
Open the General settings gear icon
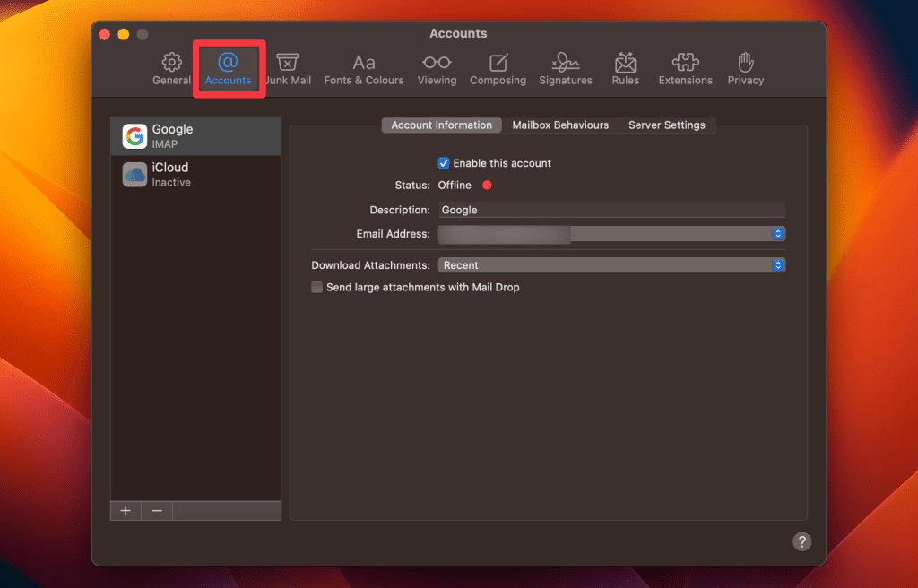[171, 62]
